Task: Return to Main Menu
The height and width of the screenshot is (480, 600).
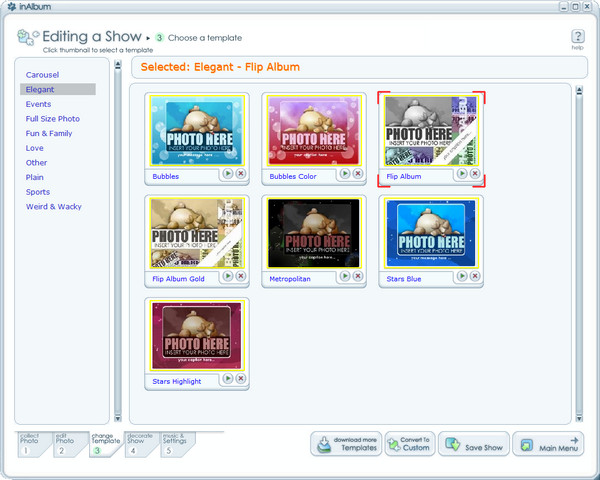Action: click(x=550, y=444)
